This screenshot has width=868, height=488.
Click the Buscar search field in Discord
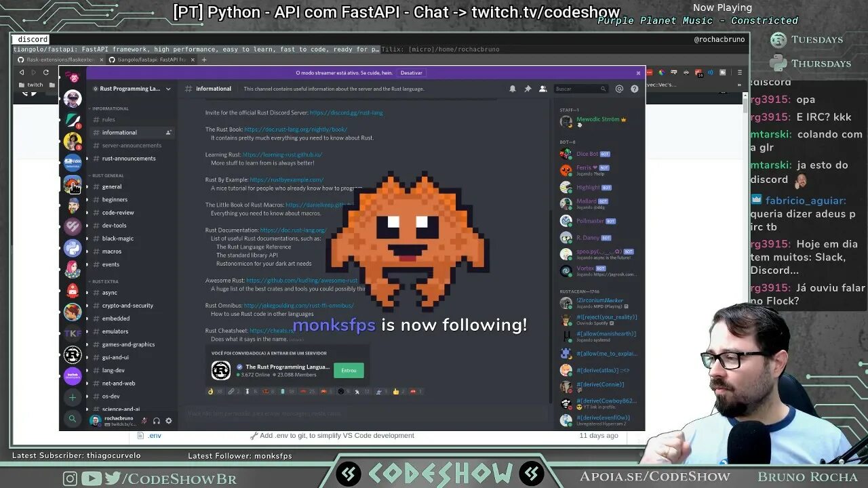pos(580,89)
